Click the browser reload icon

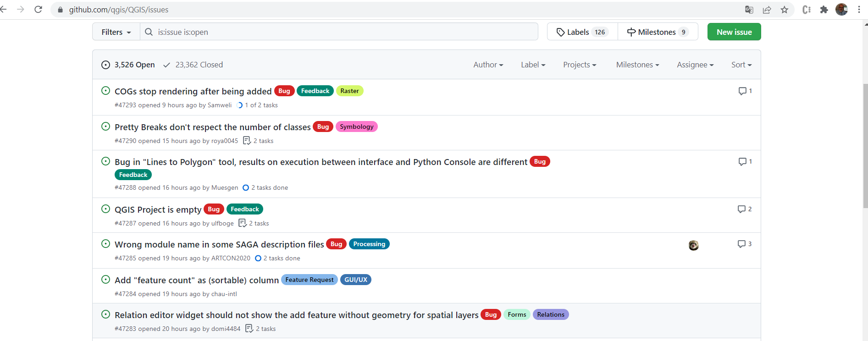tap(39, 10)
